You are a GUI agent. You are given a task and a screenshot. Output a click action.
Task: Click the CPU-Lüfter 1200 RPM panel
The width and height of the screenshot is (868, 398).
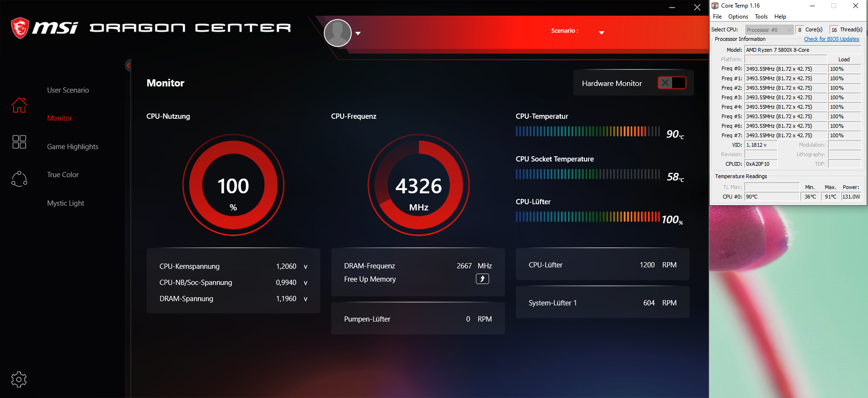tap(603, 265)
